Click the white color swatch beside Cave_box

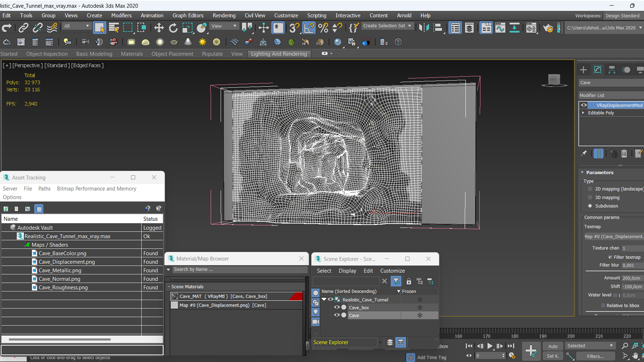[344, 307]
